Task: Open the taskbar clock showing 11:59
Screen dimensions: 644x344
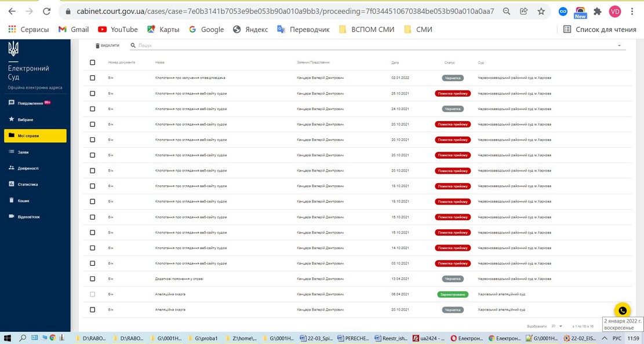Action: [634, 338]
